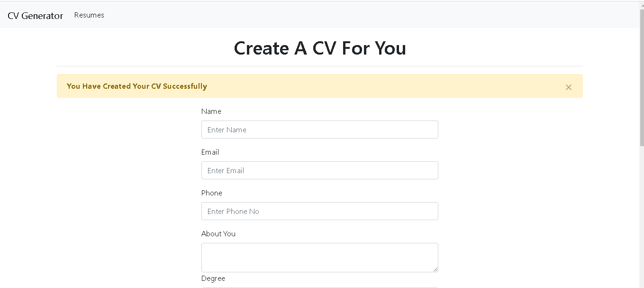This screenshot has width=644, height=288.
Task: Click the Phone field label
Action: coord(211,193)
